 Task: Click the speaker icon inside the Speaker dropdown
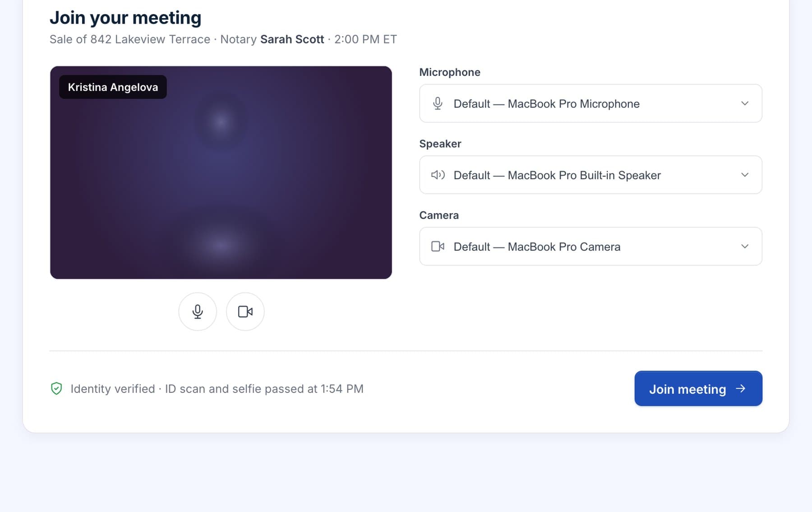point(438,175)
